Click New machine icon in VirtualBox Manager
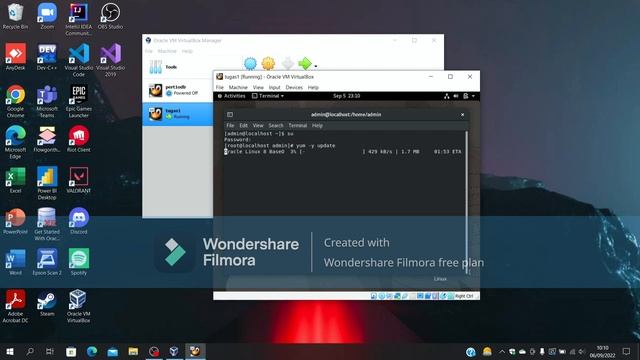Screen dimensions: 640x360 (250, 64)
